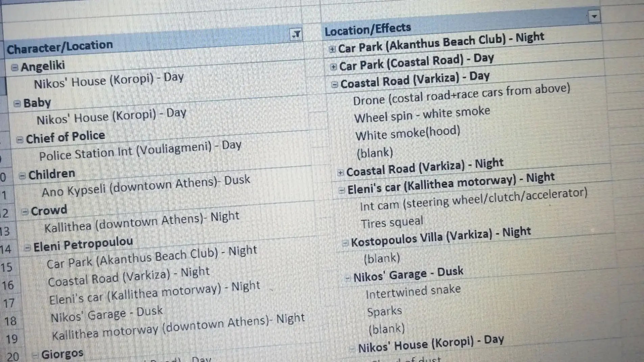
Task: Select the Eleni Petropoulou row label
Action: 83,244
